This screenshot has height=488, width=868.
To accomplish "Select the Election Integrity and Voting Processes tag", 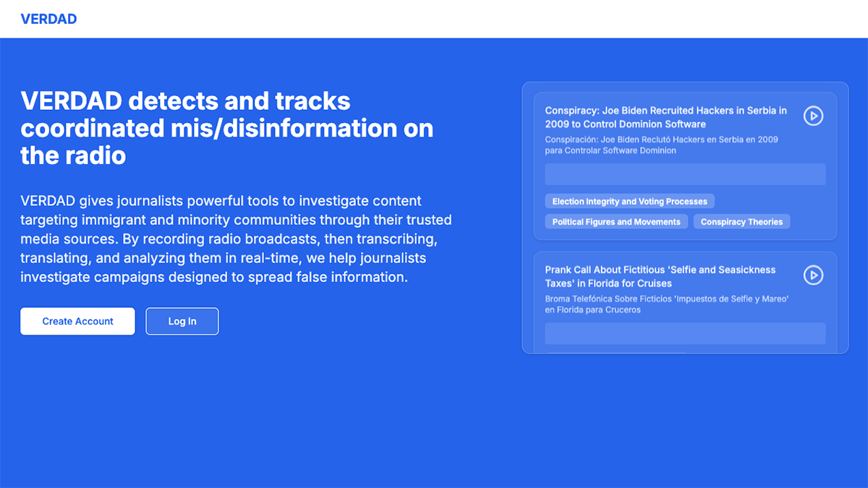I will click(629, 202).
